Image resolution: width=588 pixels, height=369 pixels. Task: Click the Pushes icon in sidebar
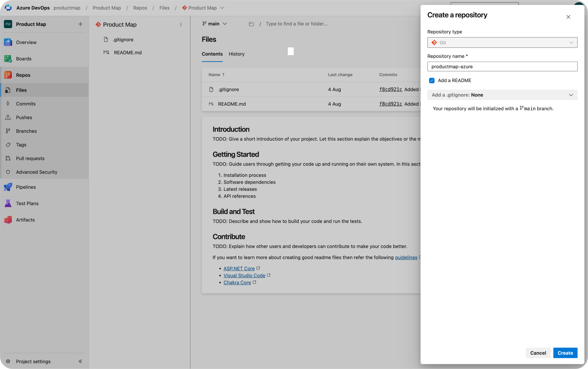(x=8, y=117)
